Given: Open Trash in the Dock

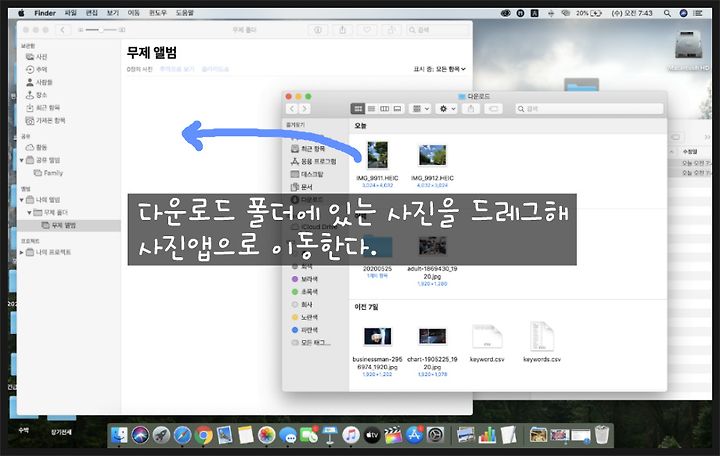Looking at the screenshot, I should (x=602, y=434).
